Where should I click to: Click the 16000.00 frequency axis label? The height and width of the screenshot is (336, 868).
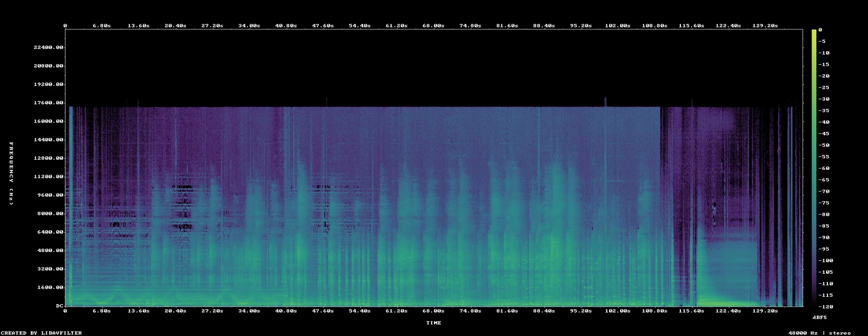coord(49,121)
